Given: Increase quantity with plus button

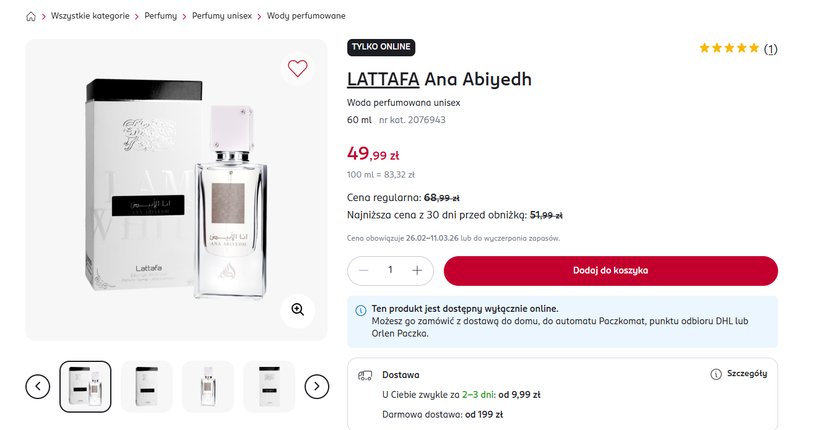Looking at the screenshot, I should tap(417, 270).
